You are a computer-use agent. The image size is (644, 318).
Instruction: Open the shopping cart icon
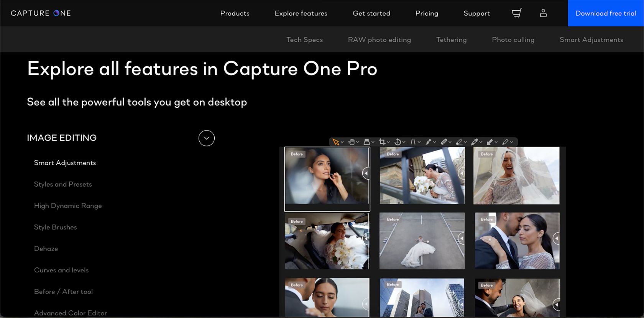pos(516,13)
